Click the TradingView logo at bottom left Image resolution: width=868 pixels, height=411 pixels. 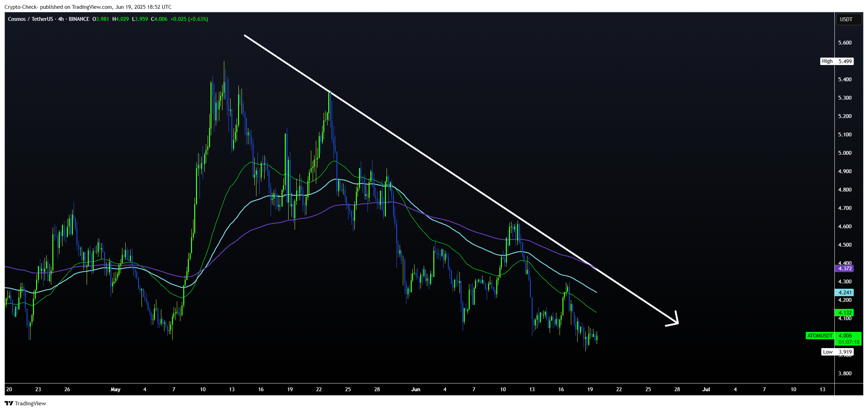coord(25,403)
